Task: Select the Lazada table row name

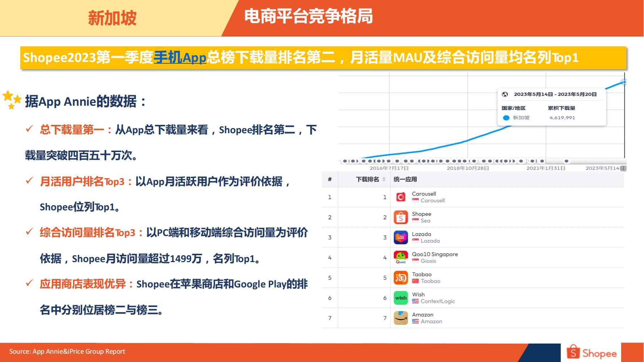Action: (421, 234)
